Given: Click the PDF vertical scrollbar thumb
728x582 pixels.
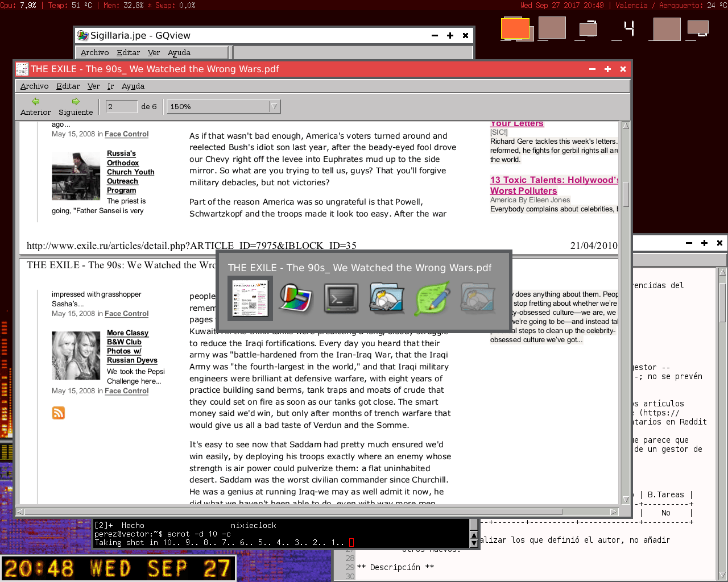Looking at the screenshot, I should (x=626, y=194).
